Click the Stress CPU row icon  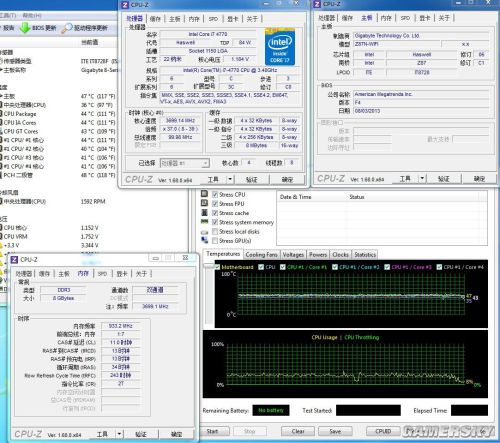pyautogui.click(x=204, y=194)
